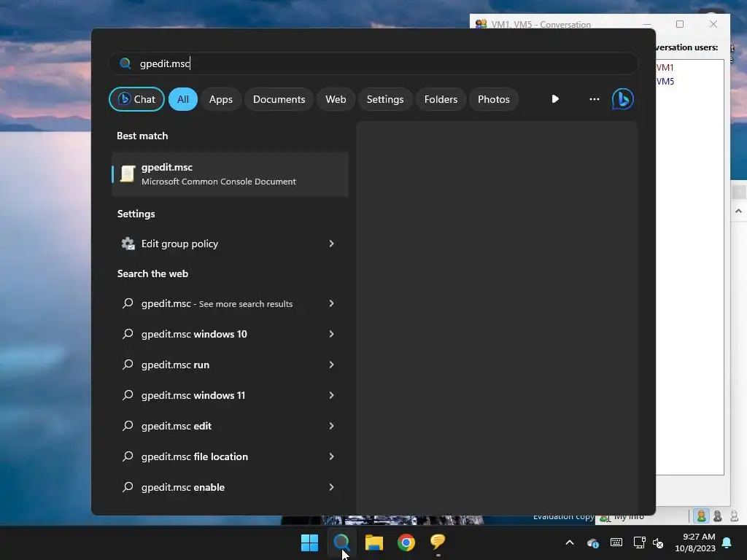Open gpedit.msc See more search results
Viewport: 747px width, 560px height.
tap(230, 304)
